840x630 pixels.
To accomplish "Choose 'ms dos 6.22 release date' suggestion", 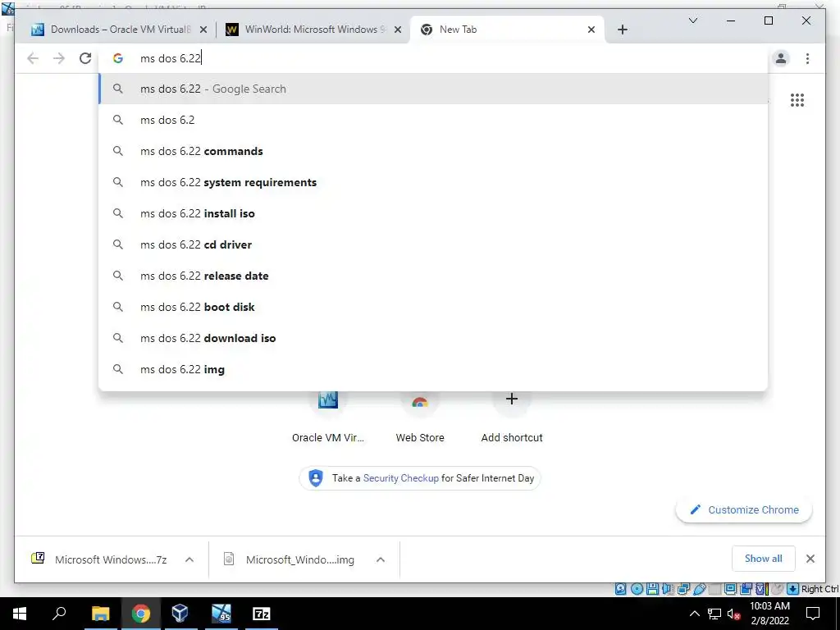I will click(x=433, y=276).
